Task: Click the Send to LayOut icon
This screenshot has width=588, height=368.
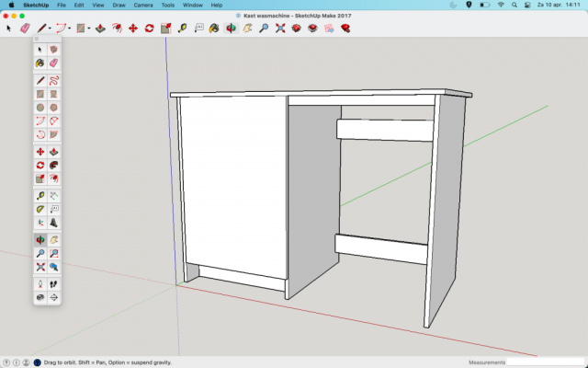Action: pyautogui.click(x=329, y=29)
